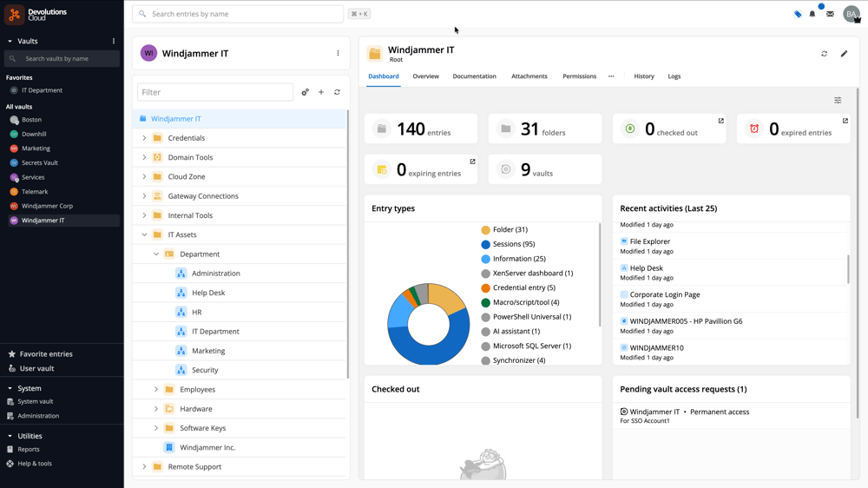Open the Permissions tab
868x488 pixels.
point(580,76)
